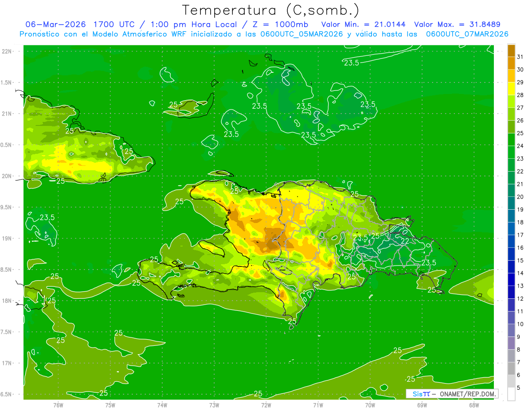The height and width of the screenshot is (411, 532).
Task: Click the legend value '26'
Action: pyautogui.click(x=520, y=121)
